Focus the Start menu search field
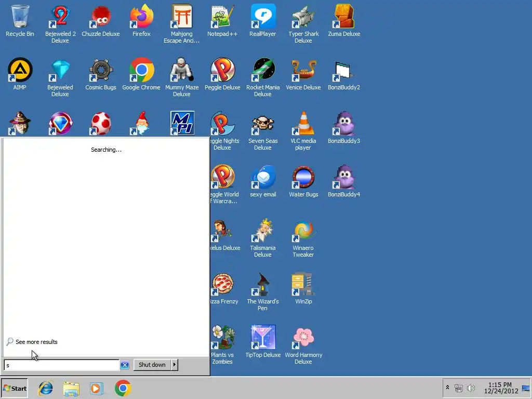Image resolution: width=532 pixels, height=399 pixels. click(62, 365)
